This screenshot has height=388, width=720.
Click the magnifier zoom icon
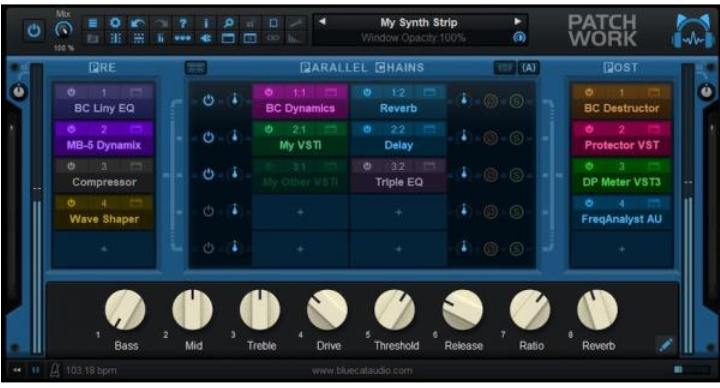coord(228,23)
